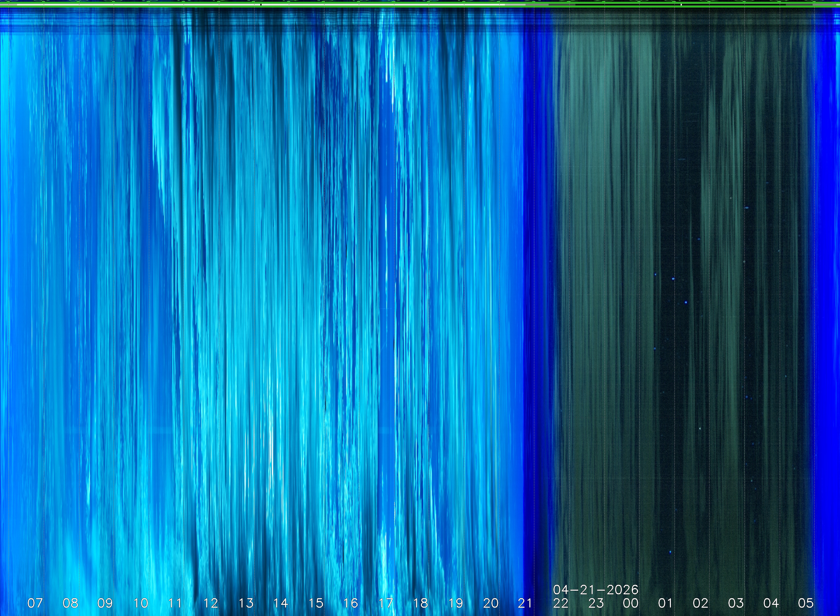This screenshot has height=616, width=840.
Task: Select the 00 midnight hour marker
Action: 631,603
